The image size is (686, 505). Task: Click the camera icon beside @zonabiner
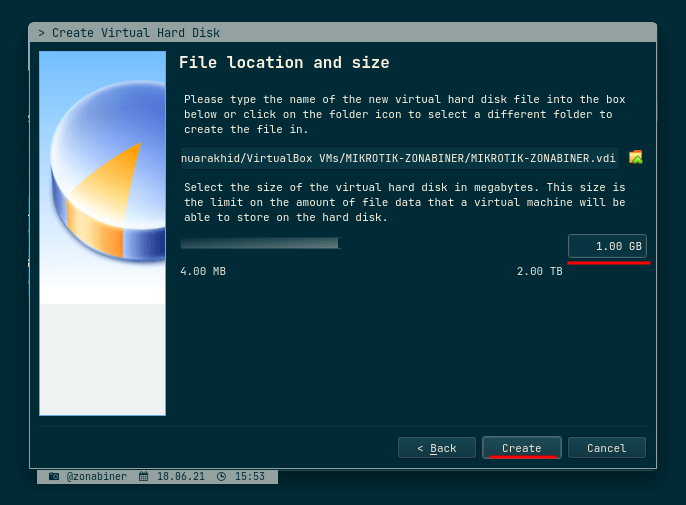pyautogui.click(x=54, y=476)
